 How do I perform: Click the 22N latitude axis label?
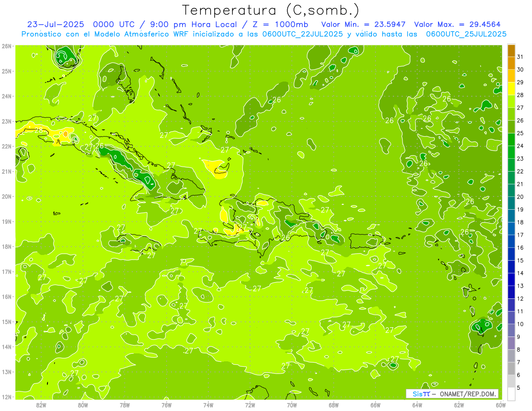point(7,146)
